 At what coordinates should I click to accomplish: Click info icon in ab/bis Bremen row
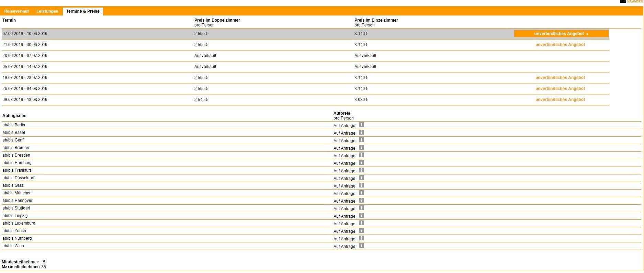[361, 147]
